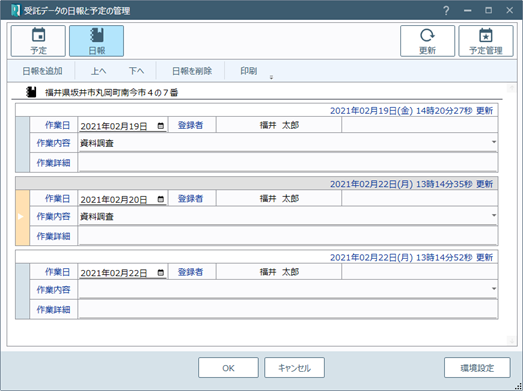Click timestamp 13時14分35秒 更新
Screen dimensions: 523x391
pos(455,184)
